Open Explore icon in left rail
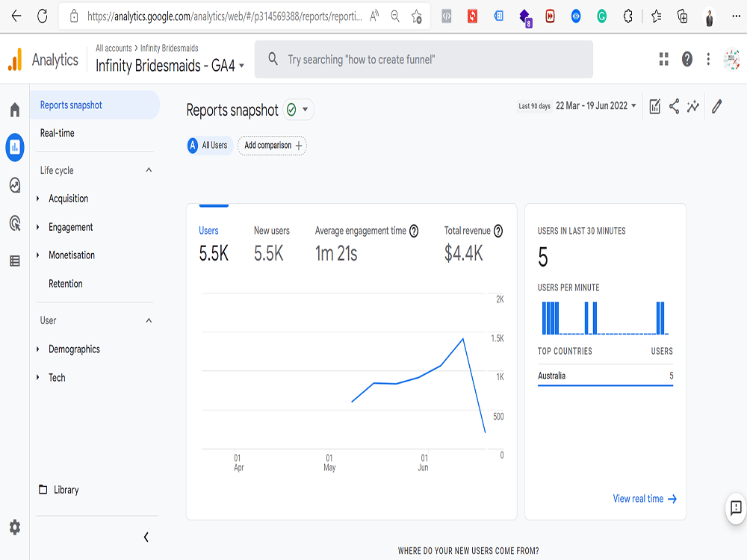747x560 pixels. (15, 184)
